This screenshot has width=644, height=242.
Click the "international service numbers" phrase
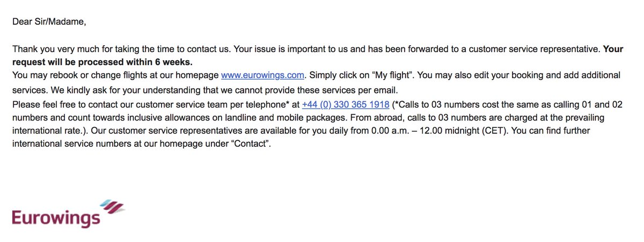(70, 145)
